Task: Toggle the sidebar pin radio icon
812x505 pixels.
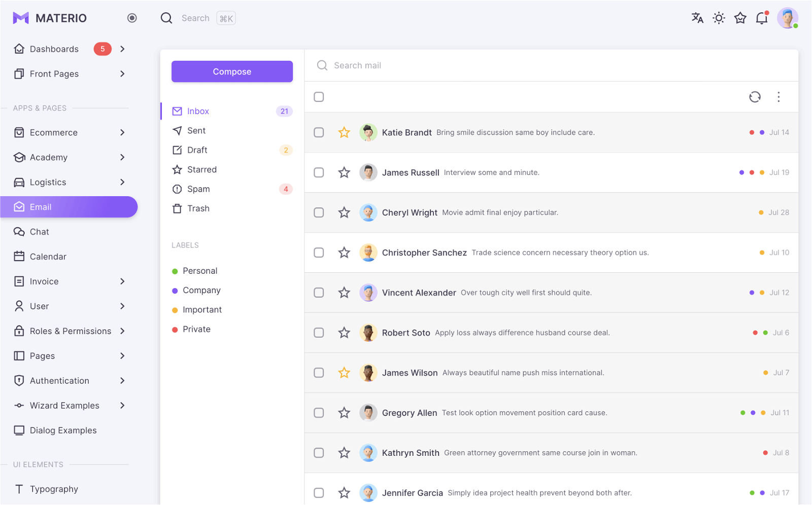Action: tap(132, 18)
